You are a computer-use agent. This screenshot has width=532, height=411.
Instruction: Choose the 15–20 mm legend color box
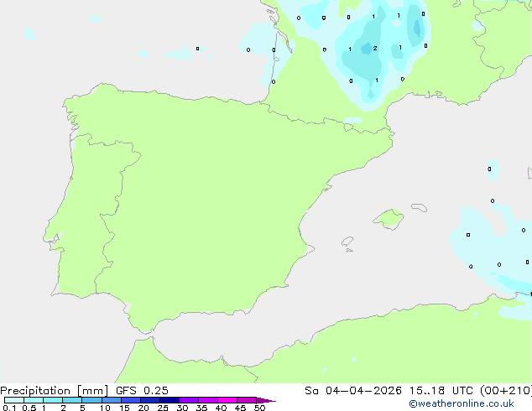click(131, 400)
